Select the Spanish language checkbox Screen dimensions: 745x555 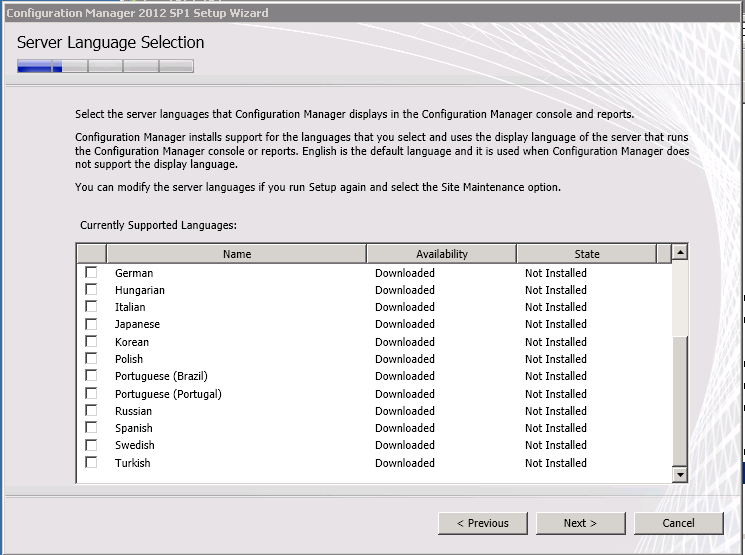92,428
